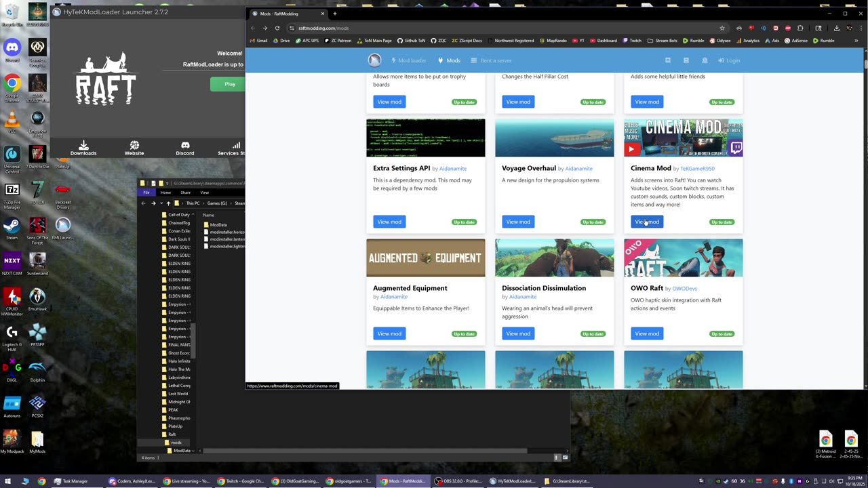868x488 pixels.
Task: Open the Google Chrome desktop shortcut
Action: pos(12,87)
